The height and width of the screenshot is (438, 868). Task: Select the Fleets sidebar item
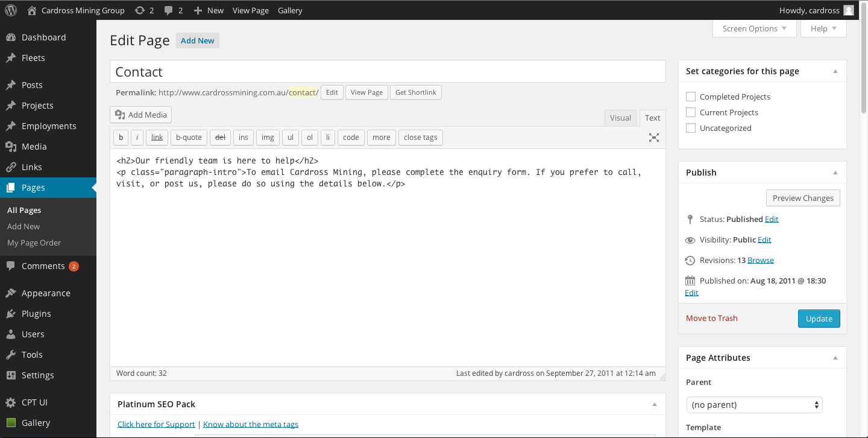pos(33,57)
